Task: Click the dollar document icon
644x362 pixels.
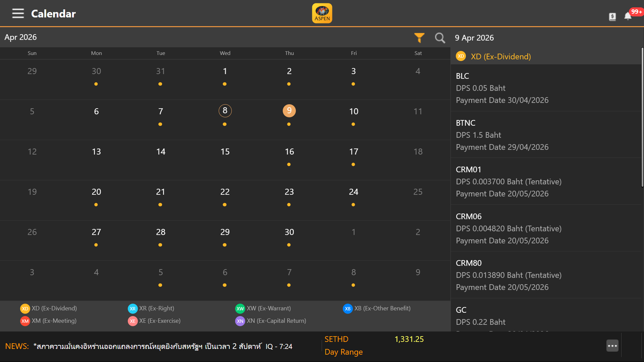Action: 612,17
